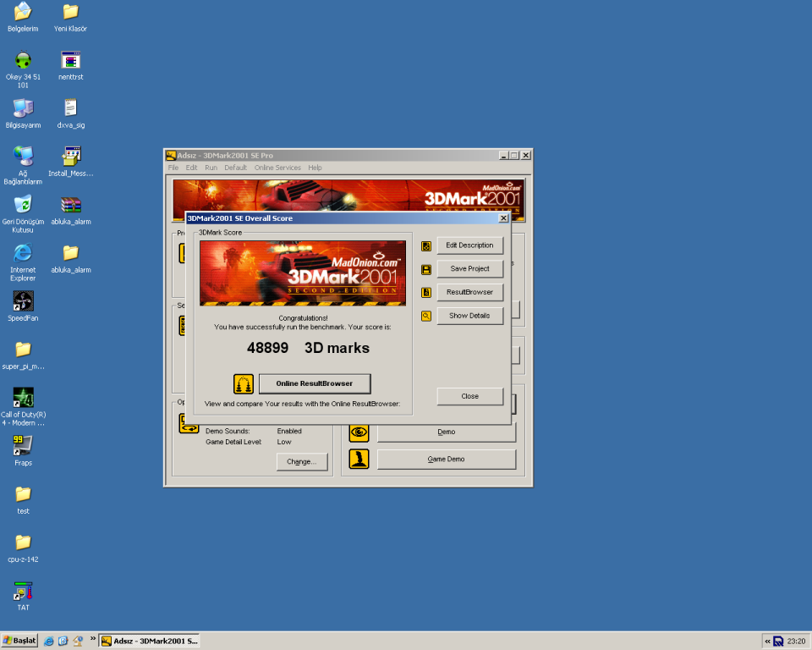Click Internet Explorer quick launch icon
Image resolution: width=812 pixels, height=650 pixels.
(x=49, y=642)
